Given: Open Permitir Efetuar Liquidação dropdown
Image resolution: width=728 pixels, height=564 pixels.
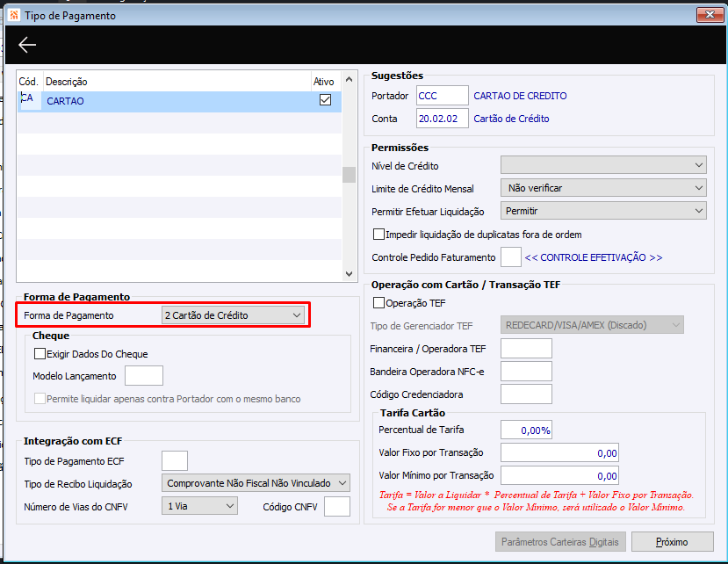Looking at the screenshot, I should pos(603,211).
